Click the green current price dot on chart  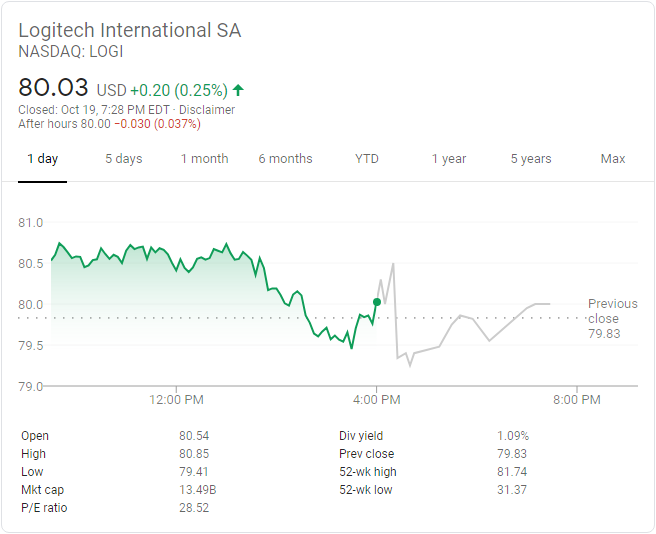[x=377, y=302]
